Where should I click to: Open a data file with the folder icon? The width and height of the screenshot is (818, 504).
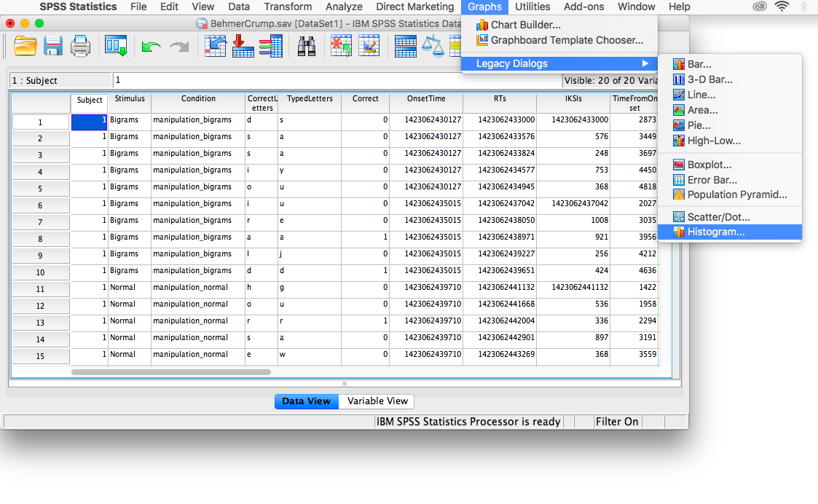coord(25,47)
